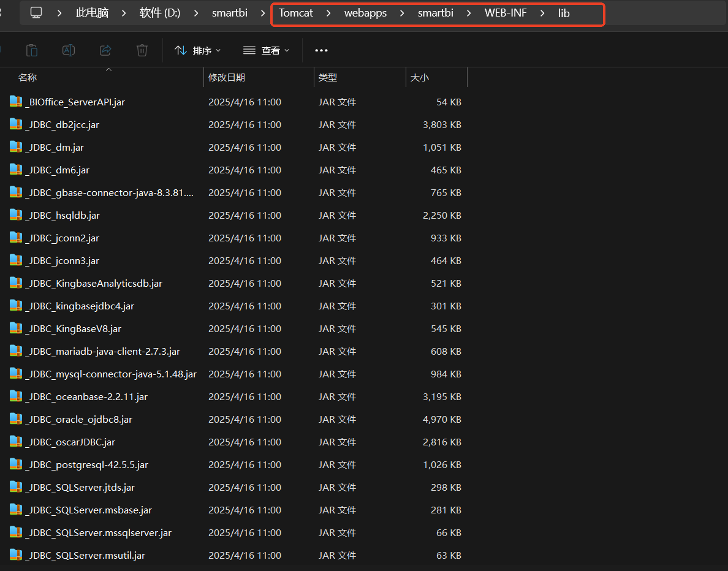Viewport: 728px width, 571px height.
Task: Click file name _JDBC_SQLServer.mssqlserver.jar
Action: pyautogui.click(x=99, y=533)
